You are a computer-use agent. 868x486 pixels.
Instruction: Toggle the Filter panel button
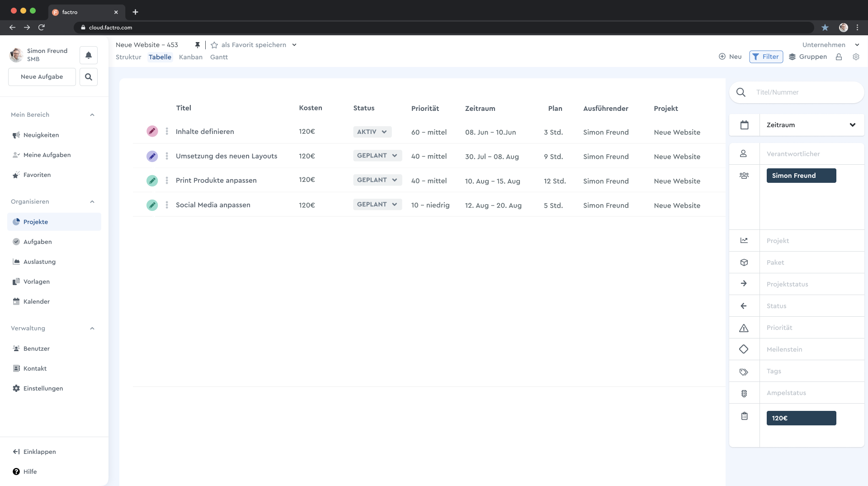click(x=766, y=57)
